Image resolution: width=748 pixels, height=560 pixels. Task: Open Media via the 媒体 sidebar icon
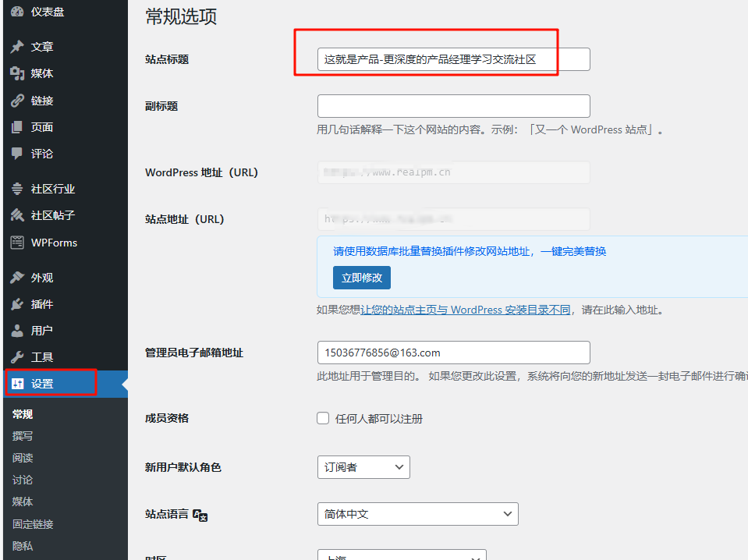click(x=17, y=73)
